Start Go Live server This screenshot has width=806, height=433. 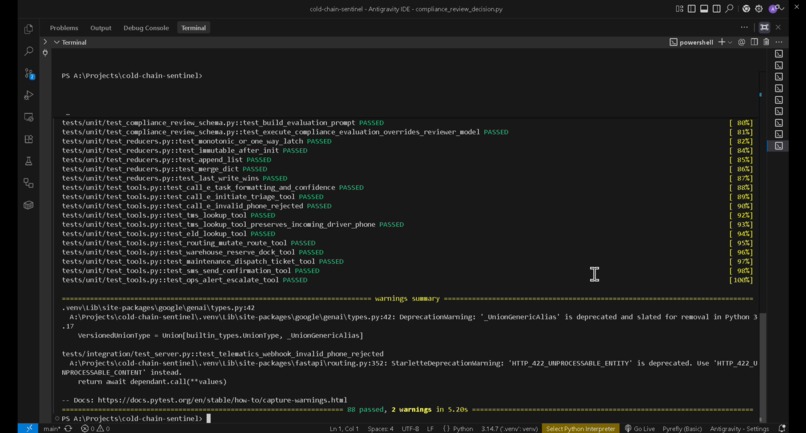pyautogui.click(x=639, y=428)
